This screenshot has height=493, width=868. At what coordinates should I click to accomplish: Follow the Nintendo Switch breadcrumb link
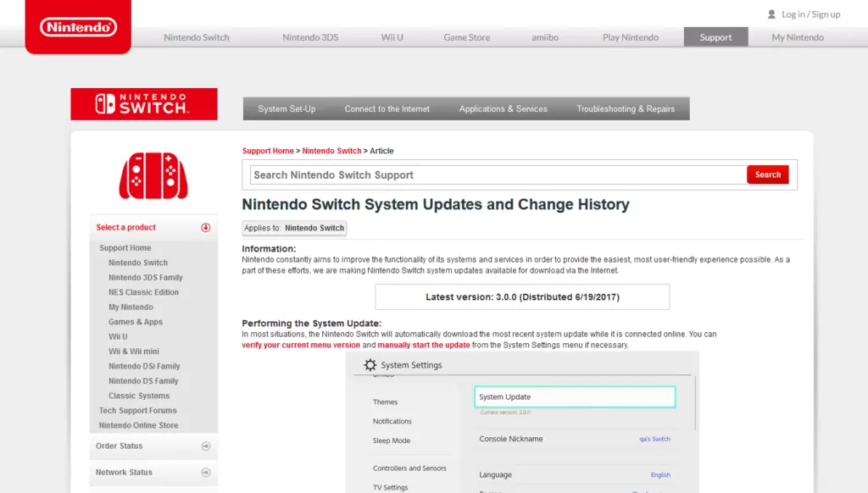[x=331, y=151]
